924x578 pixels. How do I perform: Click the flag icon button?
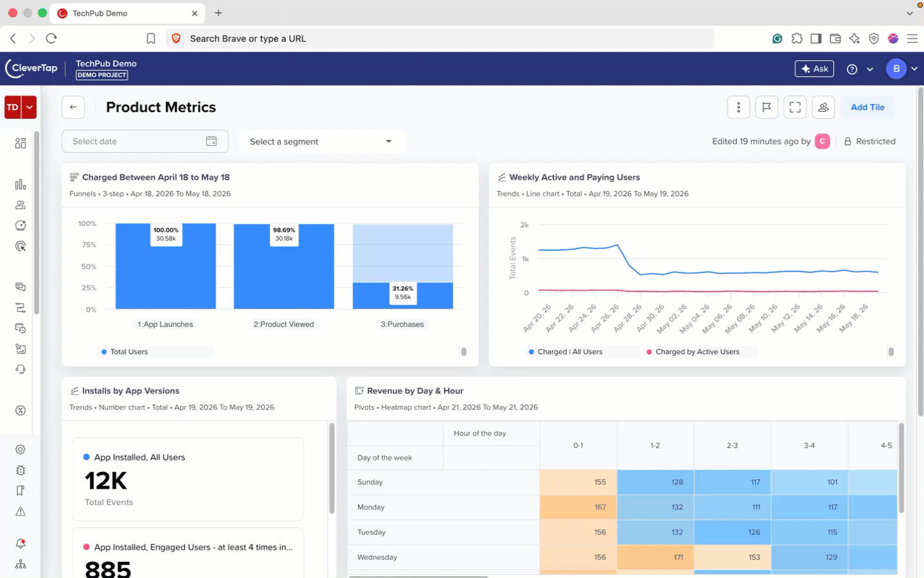[x=767, y=107]
